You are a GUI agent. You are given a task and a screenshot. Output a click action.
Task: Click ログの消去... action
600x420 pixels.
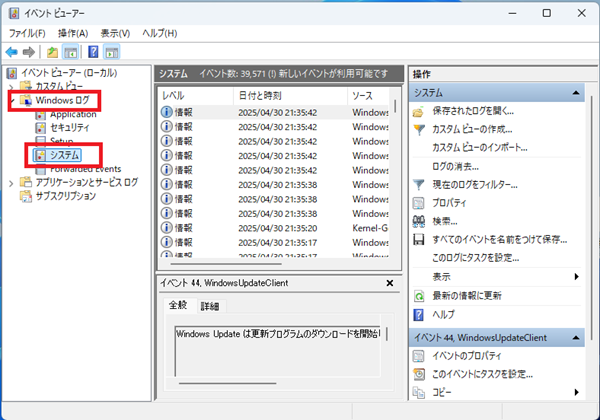click(x=455, y=166)
